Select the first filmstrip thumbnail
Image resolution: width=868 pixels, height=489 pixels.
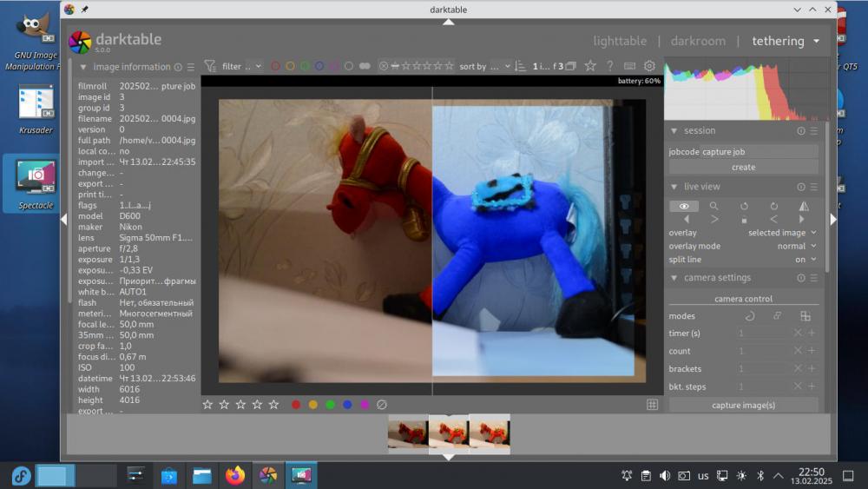[408, 434]
